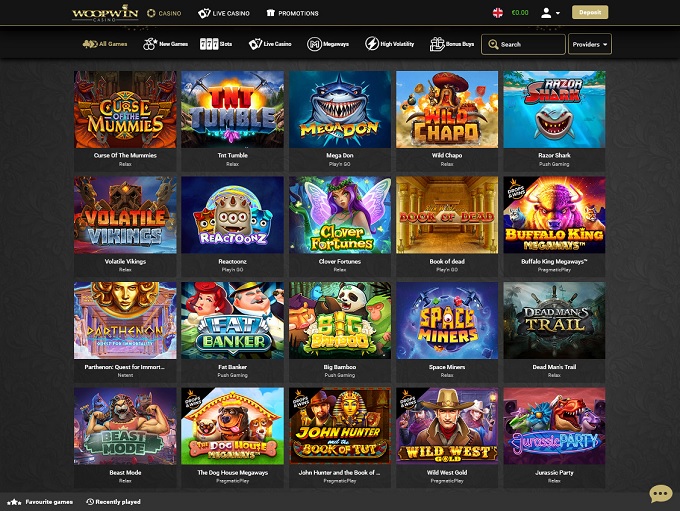This screenshot has width=680, height=511.
Task: Click the UK flag language icon
Action: pos(498,13)
